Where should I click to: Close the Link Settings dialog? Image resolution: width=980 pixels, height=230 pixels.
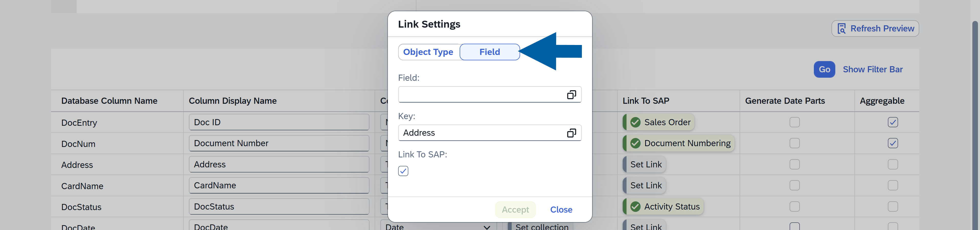click(561, 210)
